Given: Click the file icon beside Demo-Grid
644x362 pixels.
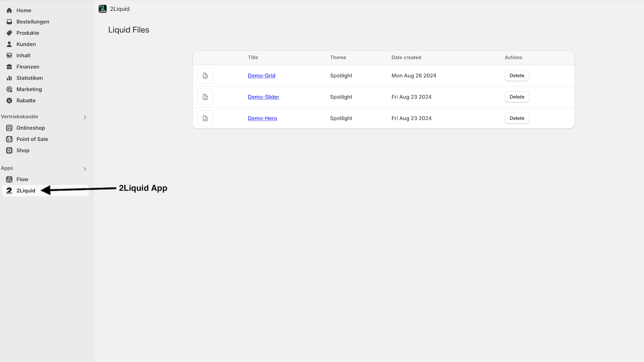Looking at the screenshot, I should [205, 75].
